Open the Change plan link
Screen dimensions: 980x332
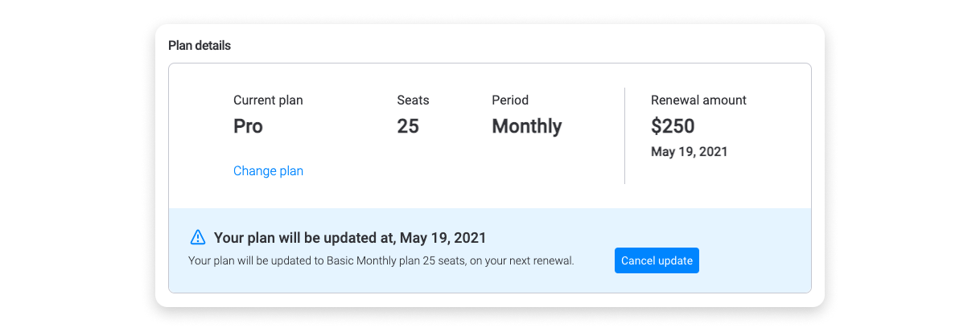(268, 170)
